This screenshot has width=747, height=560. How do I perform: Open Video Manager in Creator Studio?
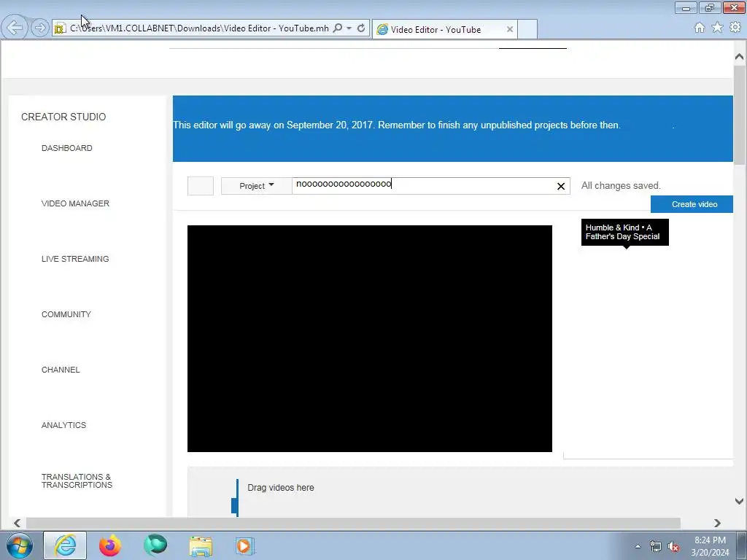75,203
